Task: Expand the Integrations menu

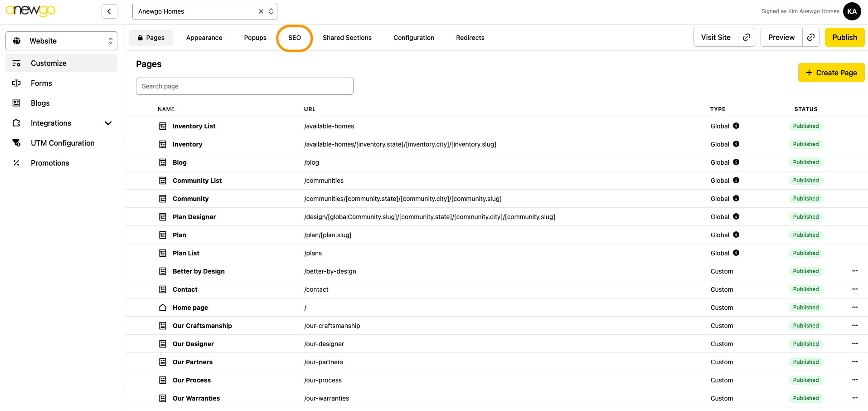Action: [x=108, y=123]
